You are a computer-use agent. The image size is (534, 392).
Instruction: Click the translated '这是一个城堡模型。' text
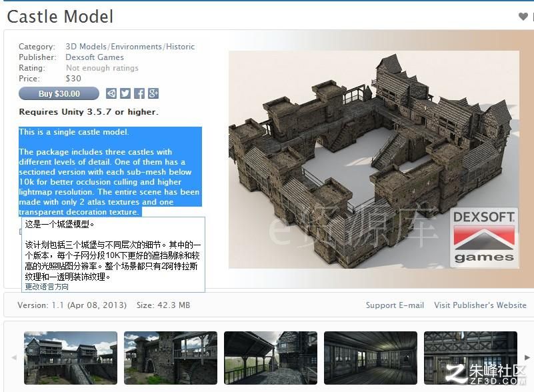point(59,224)
